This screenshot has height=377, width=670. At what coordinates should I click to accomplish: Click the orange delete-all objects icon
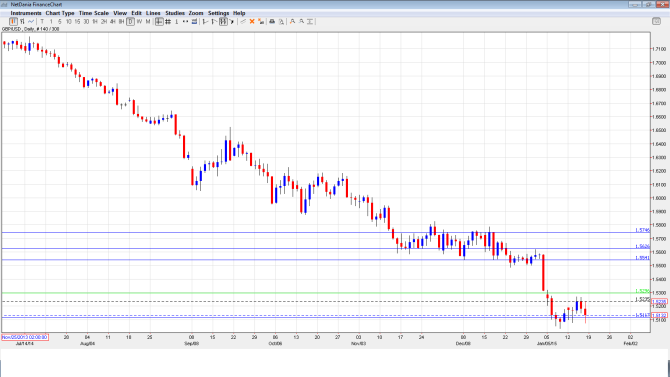click(x=261, y=21)
